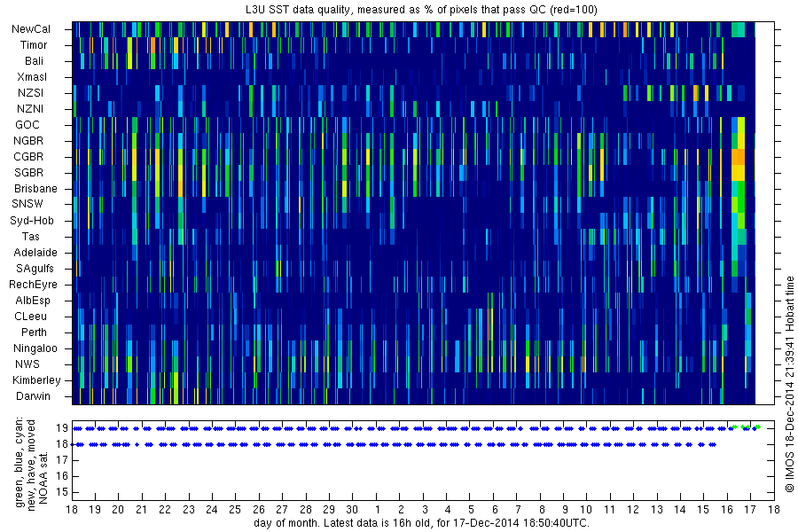Viewport: 798px width, 532px height.
Task: Select the NWS row label
Action: (27, 364)
